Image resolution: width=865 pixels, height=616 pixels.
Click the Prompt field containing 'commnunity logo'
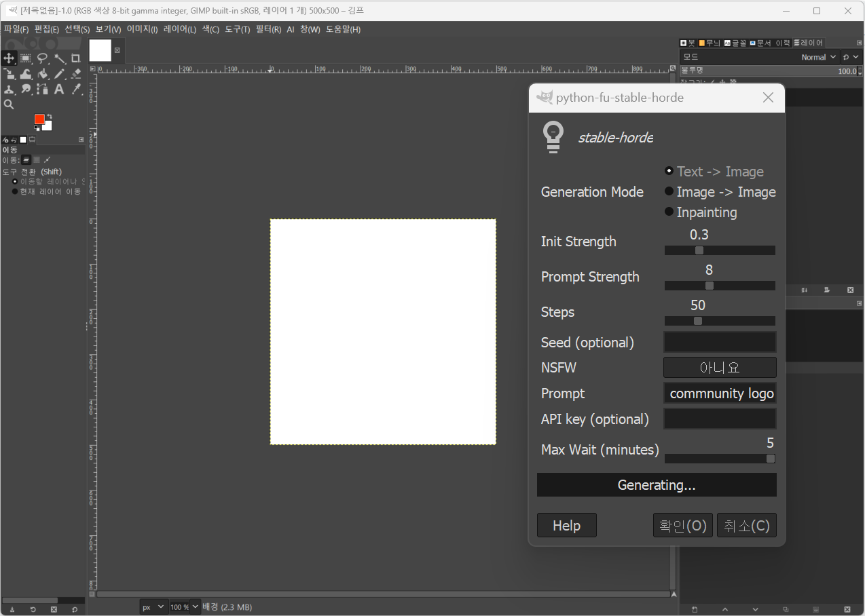pyautogui.click(x=720, y=393)
